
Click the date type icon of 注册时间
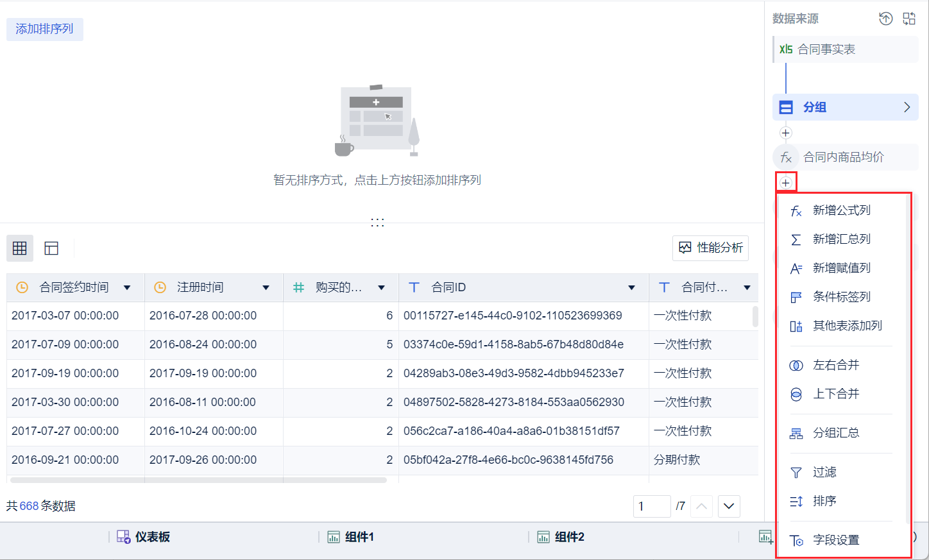tap(160, 287)
